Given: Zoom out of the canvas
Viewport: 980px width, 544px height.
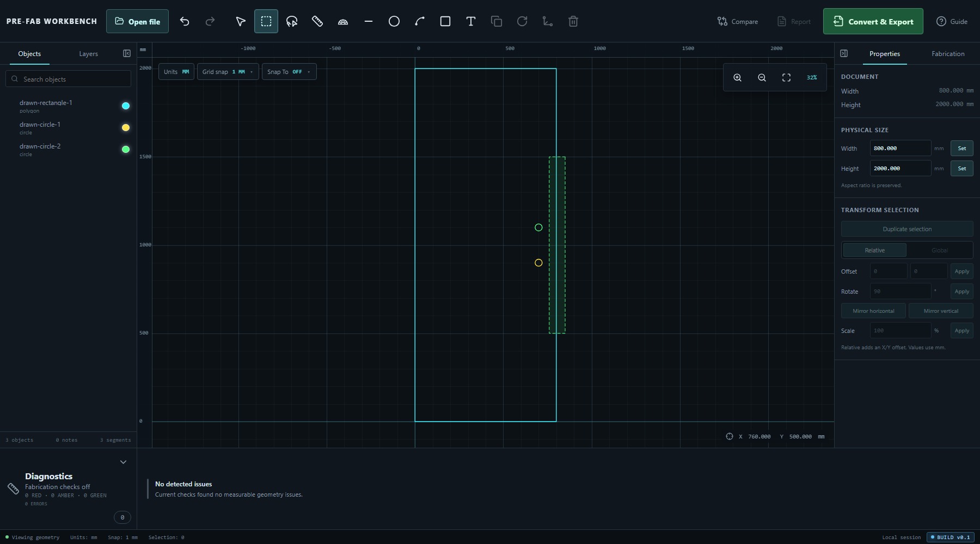Looking at the screenshot, I should tap(762, 78).
